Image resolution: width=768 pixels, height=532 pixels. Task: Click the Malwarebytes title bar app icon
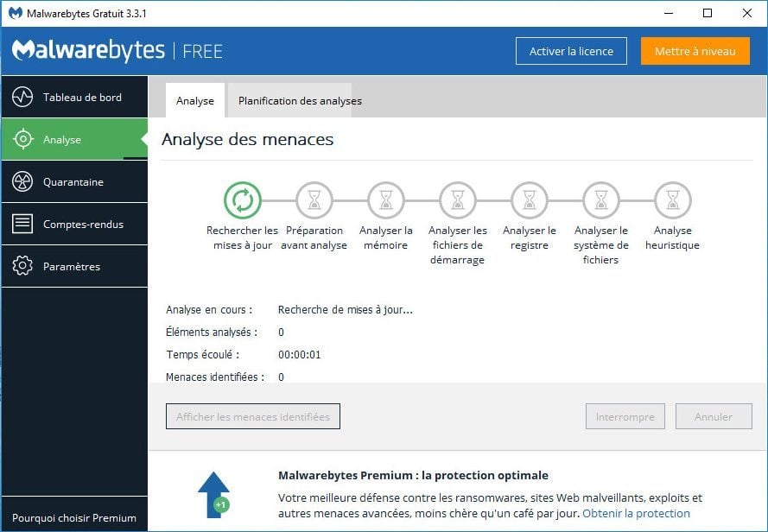pyautogui.click(x=16, y=13)
